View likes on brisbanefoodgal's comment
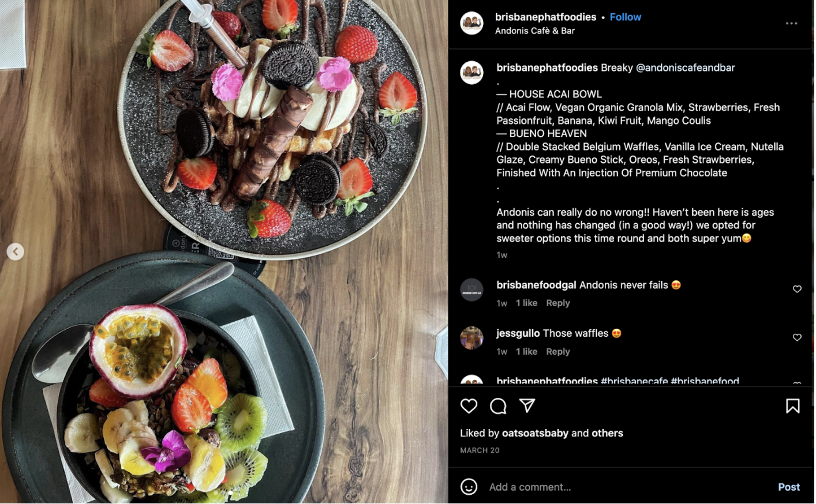 526,303
